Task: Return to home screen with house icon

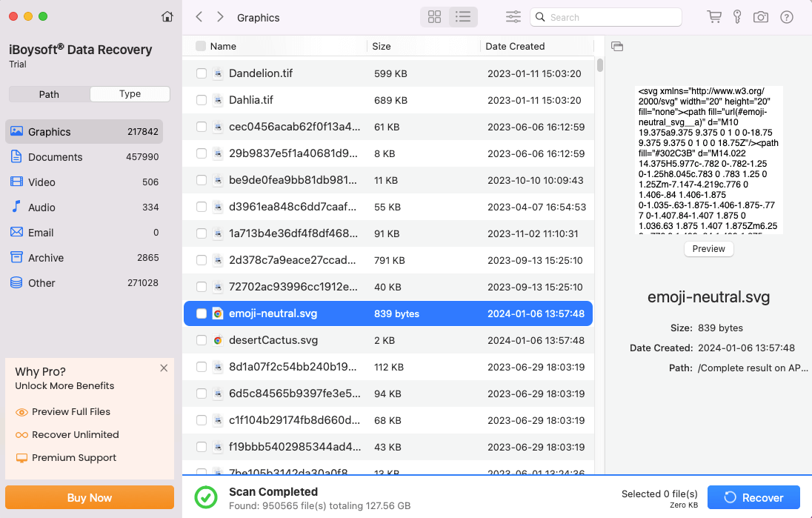Action: click(x=167, y=15)
